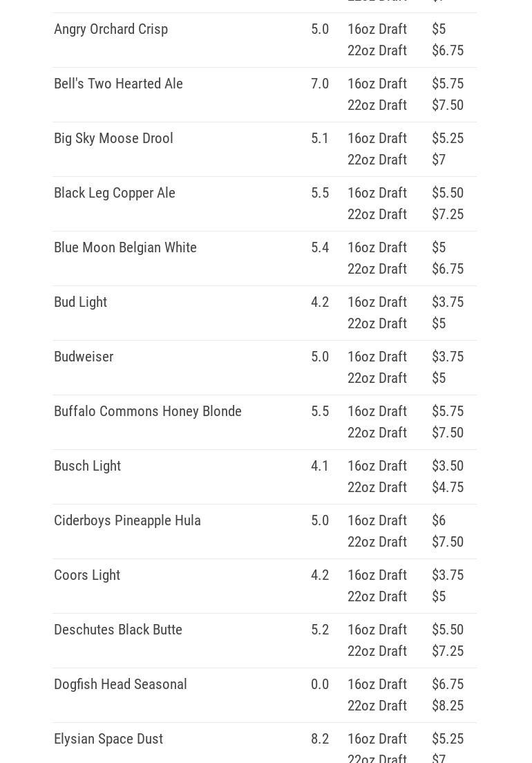
Task: Open Deschutes Black Butte item
Action: pyautogui.click(x=118, y=630)
